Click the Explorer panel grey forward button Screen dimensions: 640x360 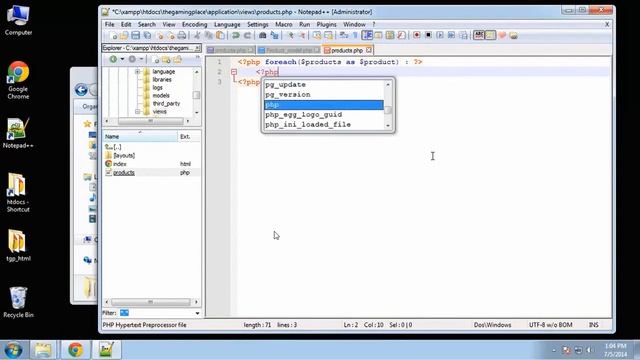[x=132, y=60]
